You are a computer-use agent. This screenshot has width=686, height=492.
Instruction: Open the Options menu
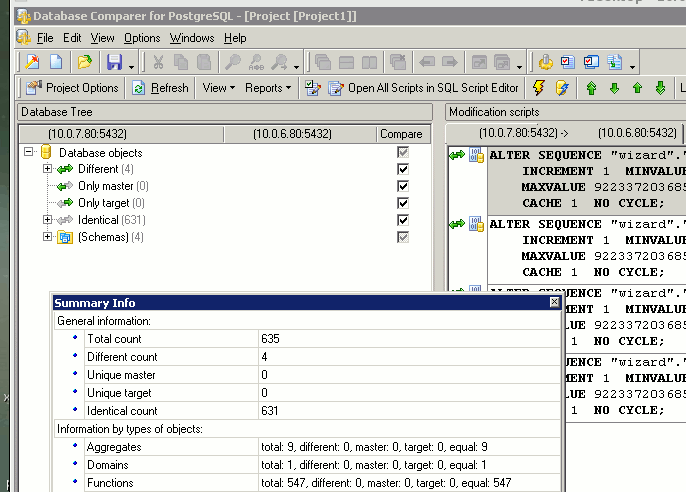(x=142, y=38)
